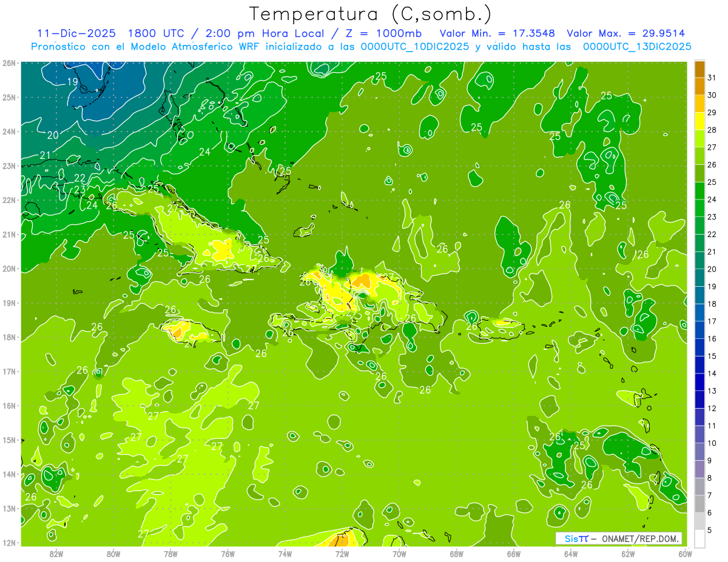Click the 76W longitude axis label

click(227, 554)
